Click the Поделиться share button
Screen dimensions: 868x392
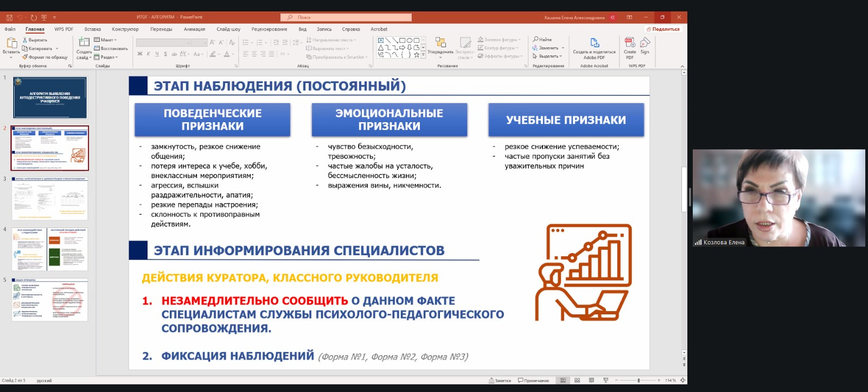662,29
